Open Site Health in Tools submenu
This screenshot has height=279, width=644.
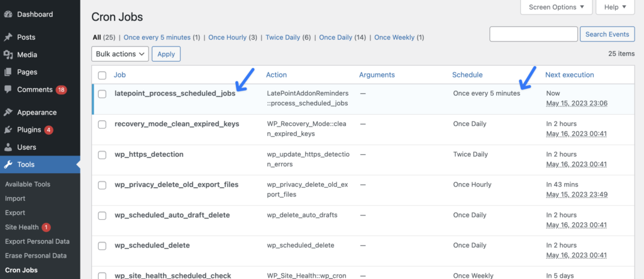click(21, 227)
